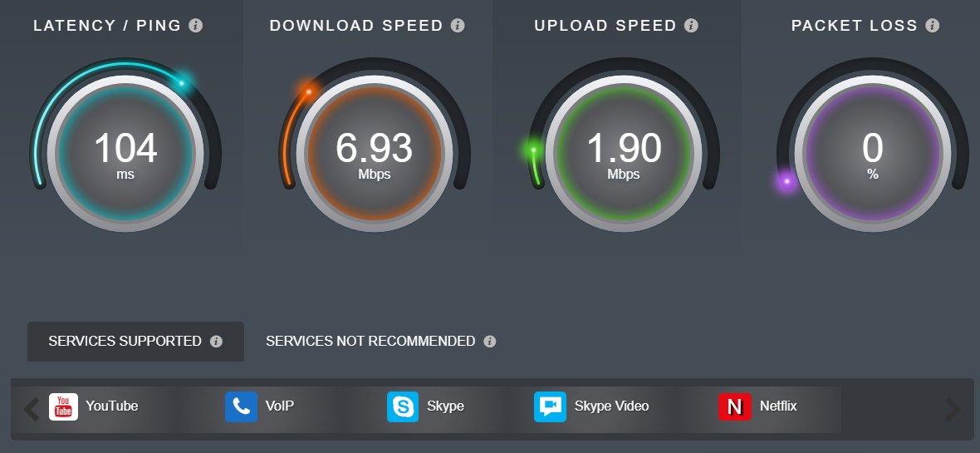Click the Skype Video camera icon

[x=550, y=406]
